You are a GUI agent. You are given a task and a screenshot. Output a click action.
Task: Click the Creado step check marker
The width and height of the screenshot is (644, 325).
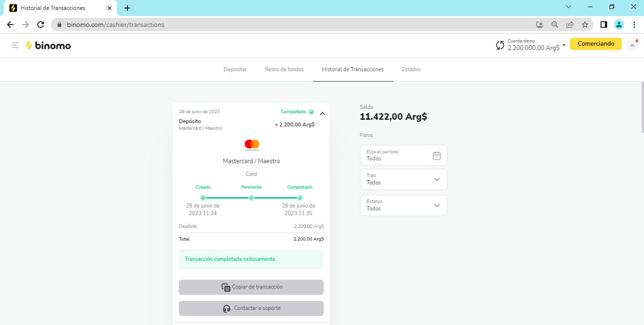click(x=203, y=198)
